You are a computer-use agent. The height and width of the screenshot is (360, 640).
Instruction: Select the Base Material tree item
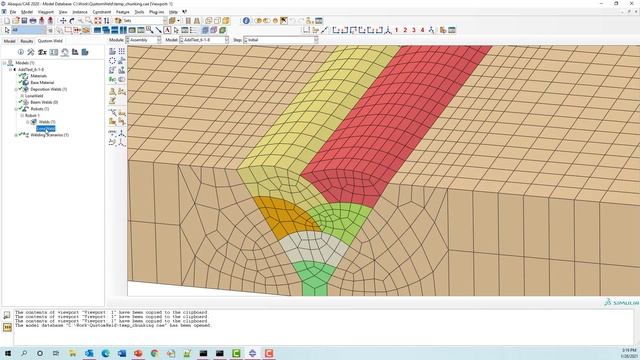[x=42, y=82]
